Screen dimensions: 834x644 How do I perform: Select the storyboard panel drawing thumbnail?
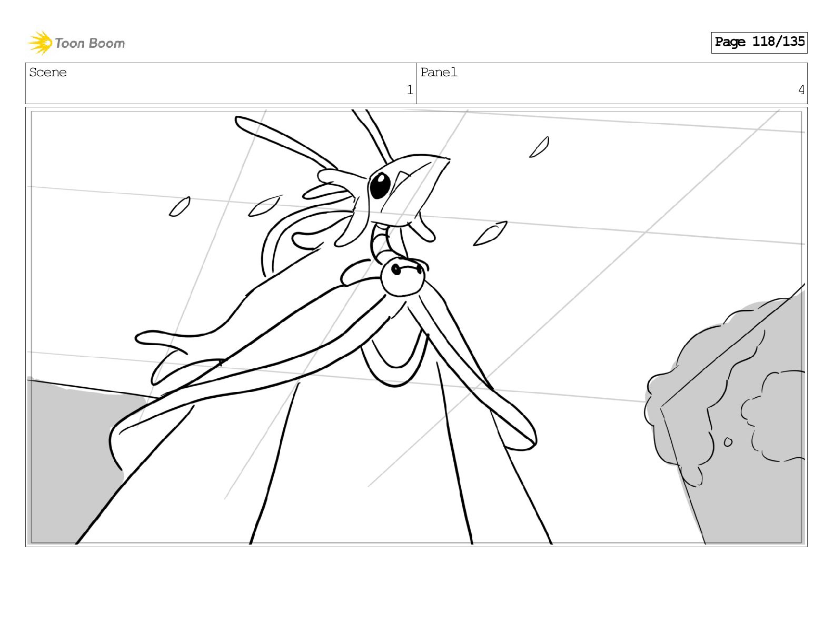416,327
